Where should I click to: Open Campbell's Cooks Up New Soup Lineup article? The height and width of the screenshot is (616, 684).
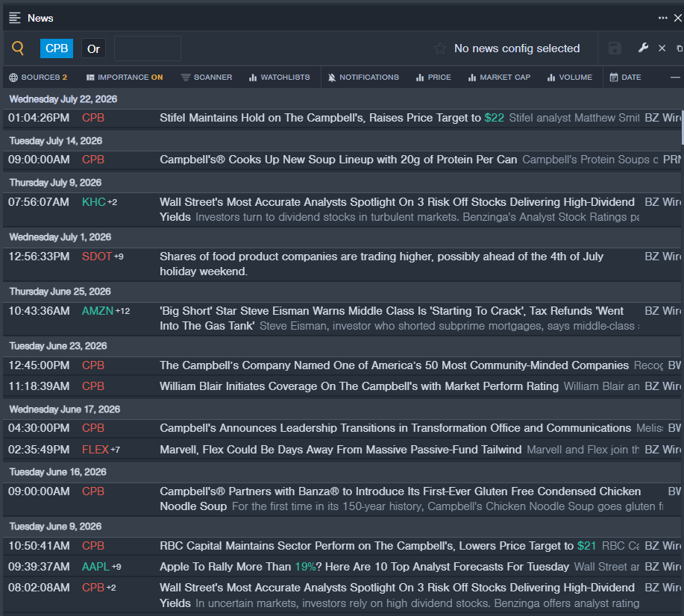[x=339, y=160]
